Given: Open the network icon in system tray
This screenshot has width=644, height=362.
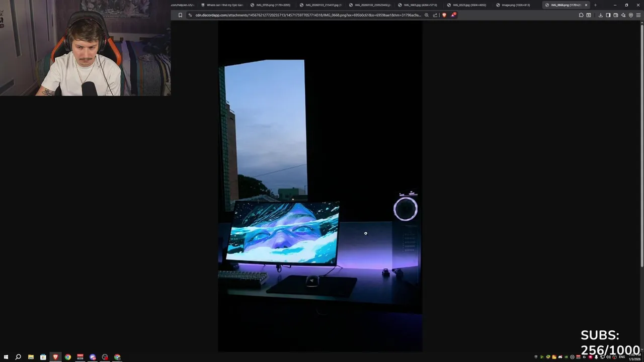Looking at the screenshot, I should (602, 357).
